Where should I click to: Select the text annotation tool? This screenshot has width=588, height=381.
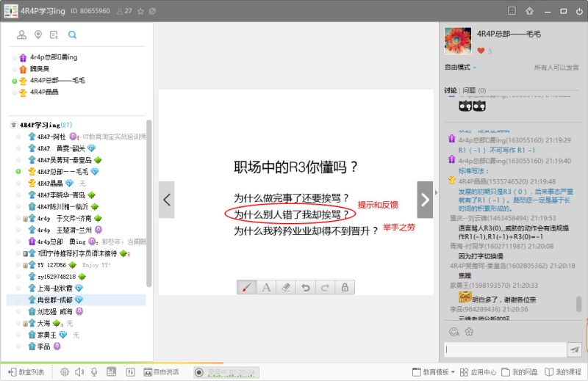(267, 287)
